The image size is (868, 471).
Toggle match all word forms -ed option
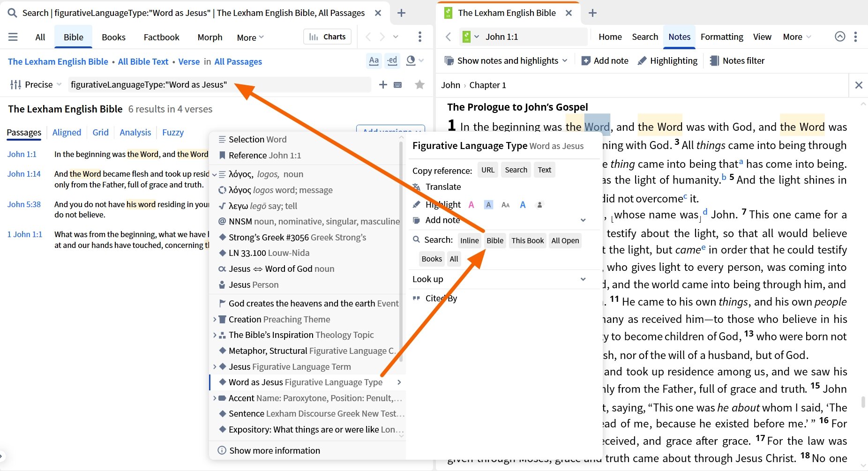coord(392,60)
